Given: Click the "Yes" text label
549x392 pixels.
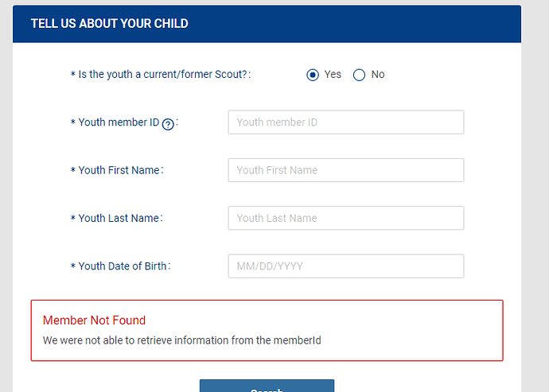Looking at the screenshot, I should (333, 74).
